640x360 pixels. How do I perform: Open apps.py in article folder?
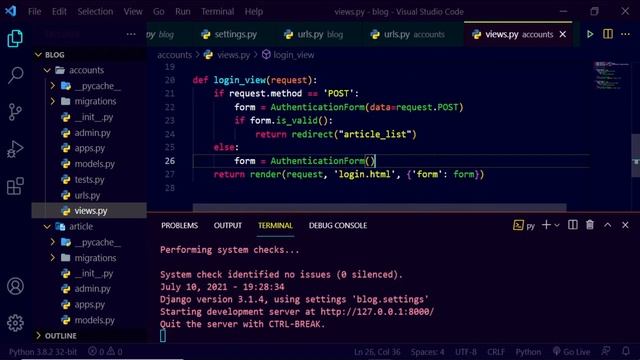[89, 304]
